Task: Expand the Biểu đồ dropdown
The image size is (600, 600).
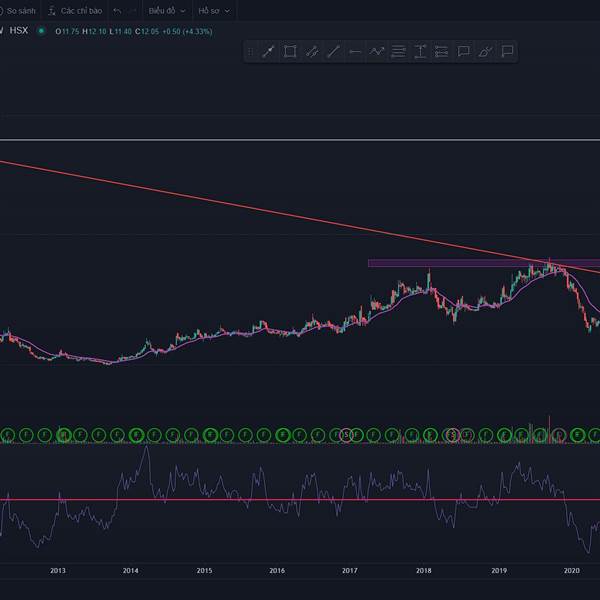Action: click(x=167, y=11)
